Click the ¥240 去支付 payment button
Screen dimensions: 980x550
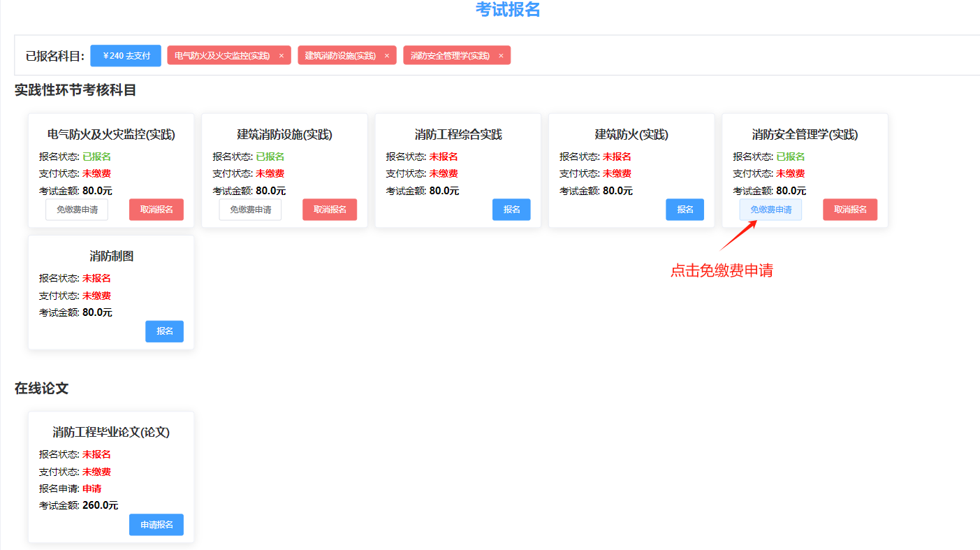(126, 55)
